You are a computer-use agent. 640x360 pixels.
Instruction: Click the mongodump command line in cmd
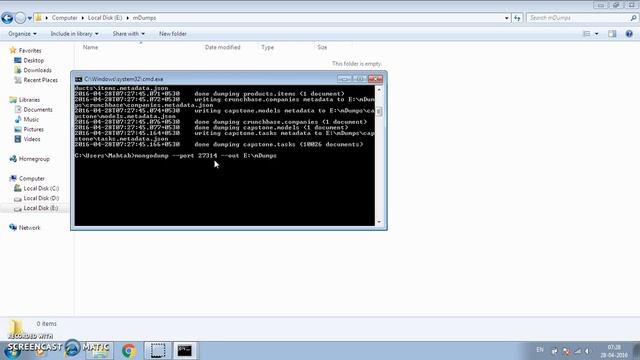(x=176, y=156)
